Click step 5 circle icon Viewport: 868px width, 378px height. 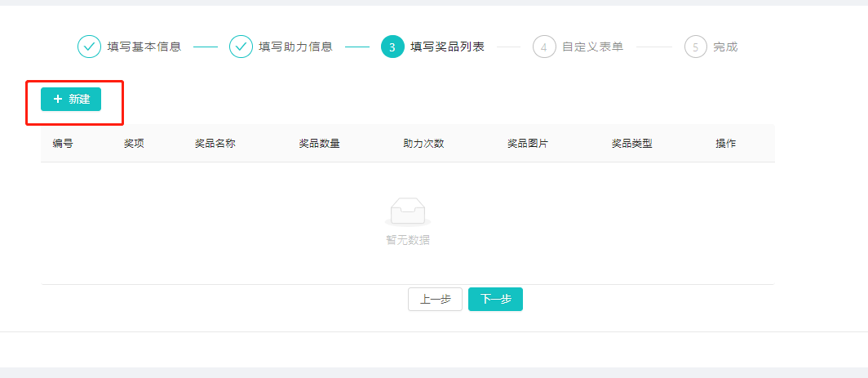coord(696,47)
